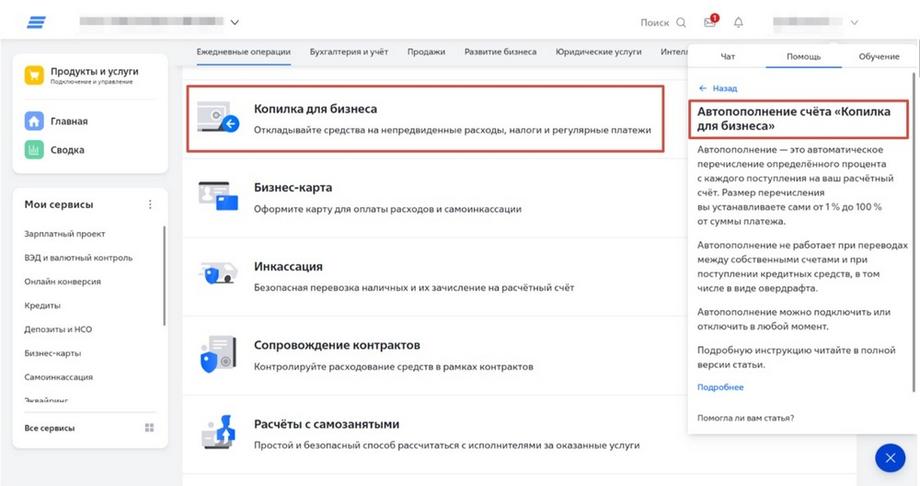
Task: Click the bell notifications icon
Action: point(739,22)
